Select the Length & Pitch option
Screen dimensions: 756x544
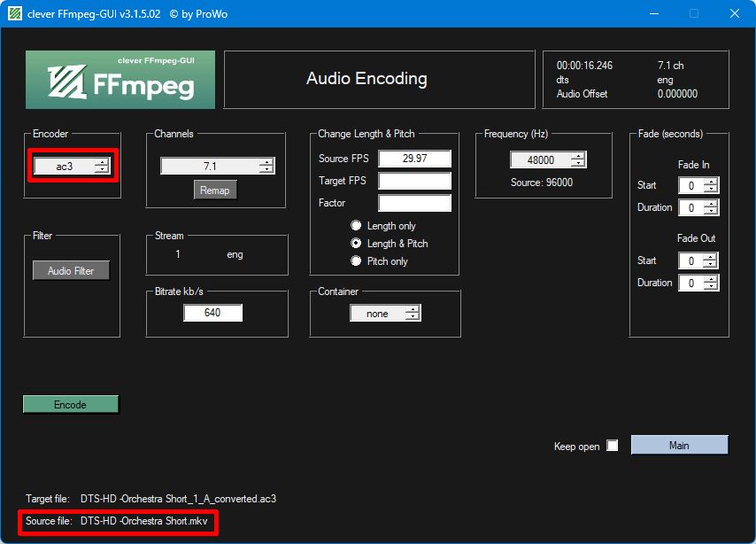click(356, 244)
